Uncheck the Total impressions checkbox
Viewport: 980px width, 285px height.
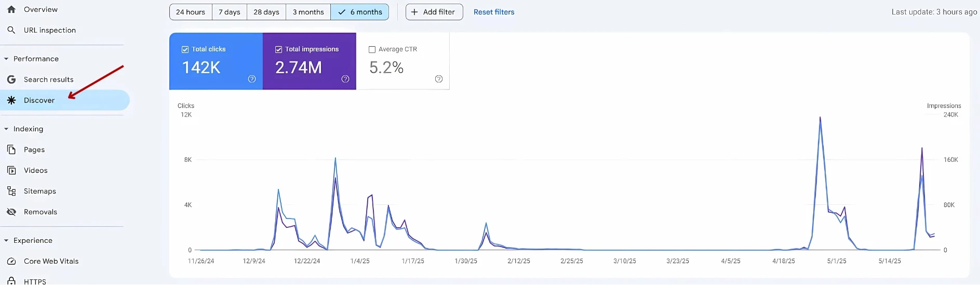[278, 49]
